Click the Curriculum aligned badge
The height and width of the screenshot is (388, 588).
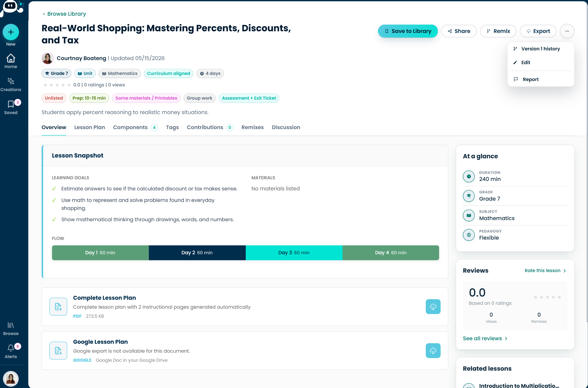pyautogui.click(x=168, y=73)
